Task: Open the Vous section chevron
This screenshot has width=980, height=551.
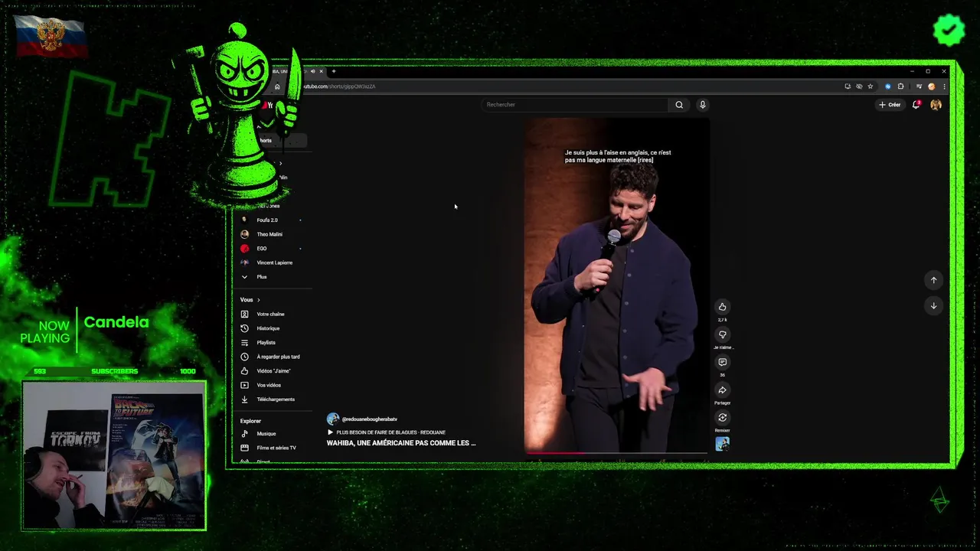Action: [259, 300]
